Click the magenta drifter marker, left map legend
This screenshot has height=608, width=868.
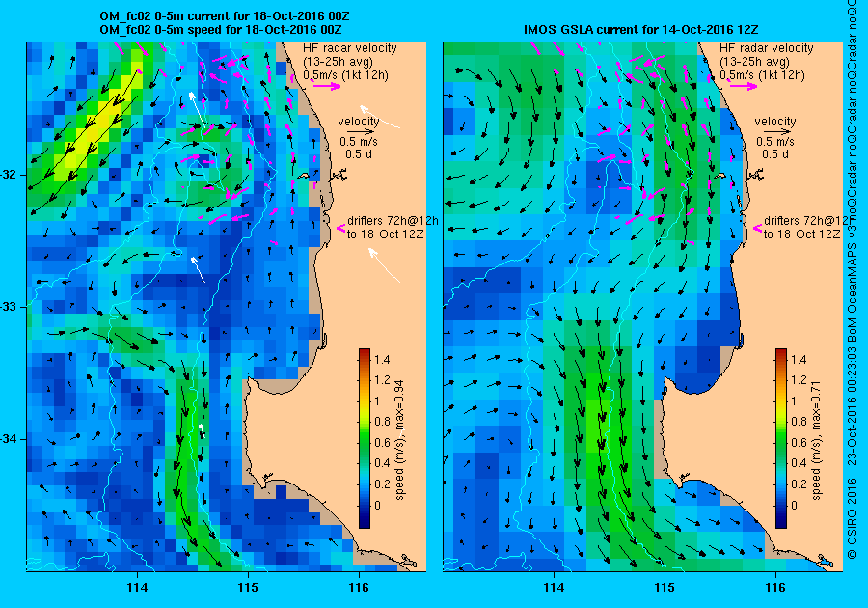341,228
